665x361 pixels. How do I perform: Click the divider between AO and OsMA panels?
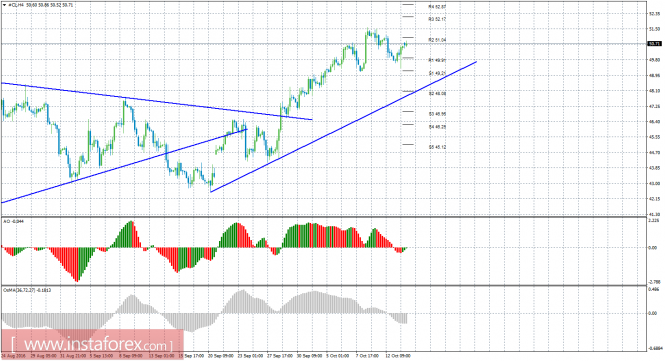point(324,285)
